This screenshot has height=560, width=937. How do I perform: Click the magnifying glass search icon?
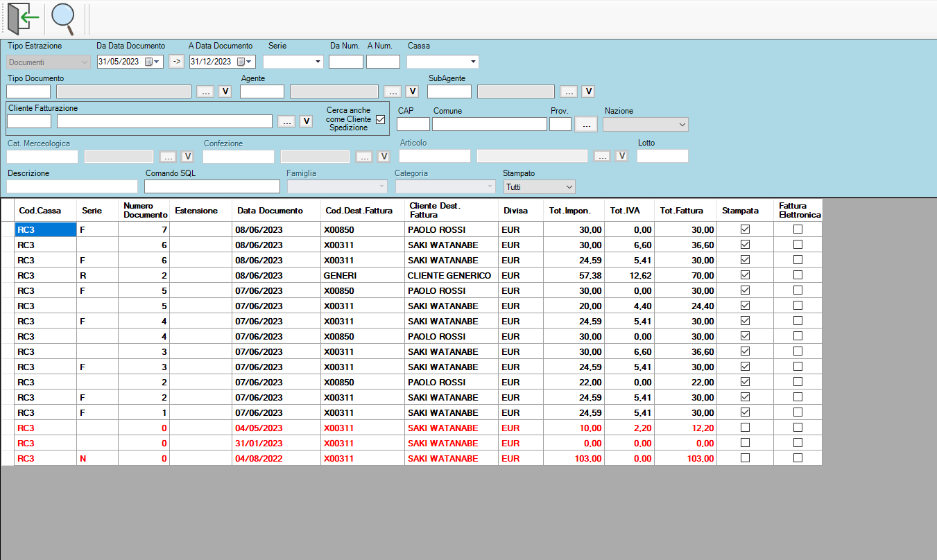click(64, 19)
